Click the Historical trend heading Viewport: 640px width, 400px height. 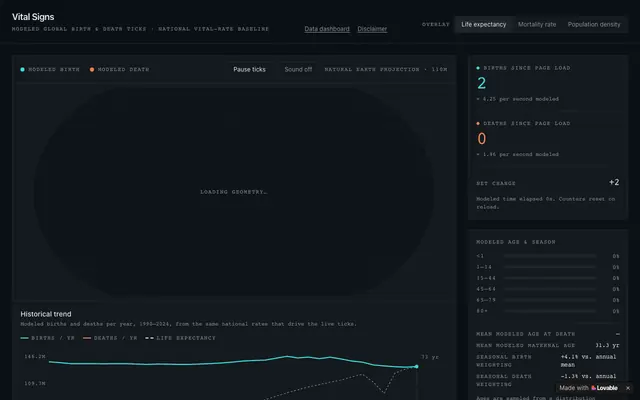[x=46, y=314]
